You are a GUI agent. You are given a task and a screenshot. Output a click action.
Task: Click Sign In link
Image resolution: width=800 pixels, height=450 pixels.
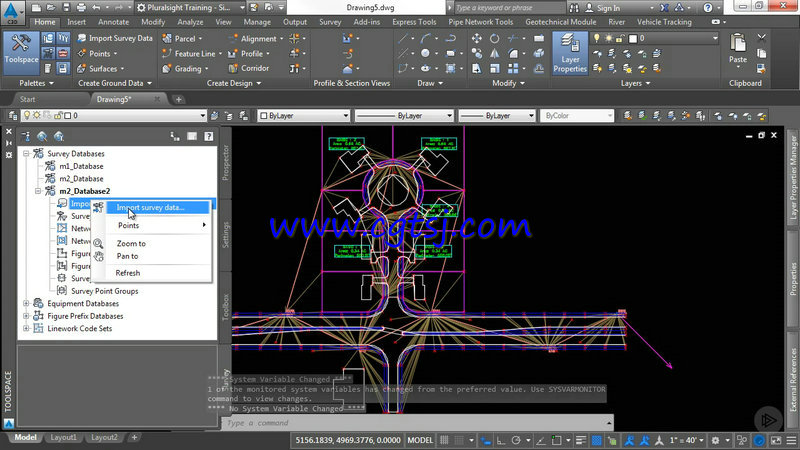609,8
